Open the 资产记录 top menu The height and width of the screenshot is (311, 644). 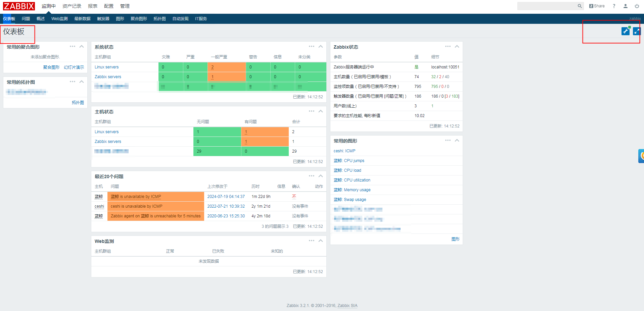tap(72, 6)
